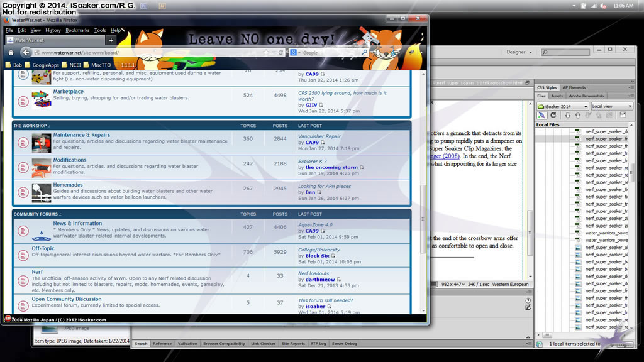Image resolution: width=644 pixels, height=362 pixels.
Task: Click the Maintenance & Repairs forum image
Action: coord(42,143)
